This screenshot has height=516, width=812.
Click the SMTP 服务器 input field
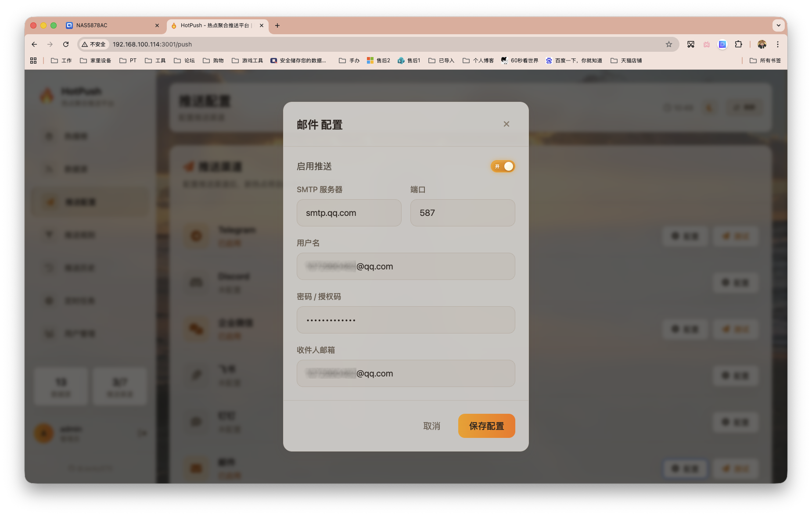click(x=349, y=213)
